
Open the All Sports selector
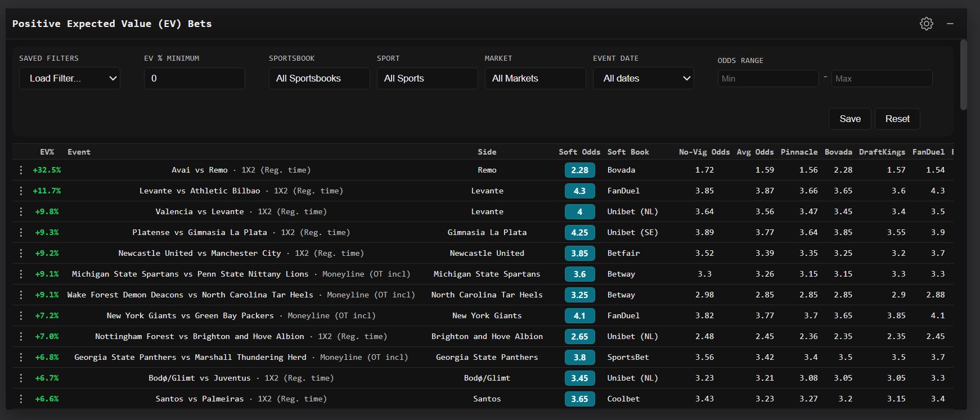(x=427, y=78)
